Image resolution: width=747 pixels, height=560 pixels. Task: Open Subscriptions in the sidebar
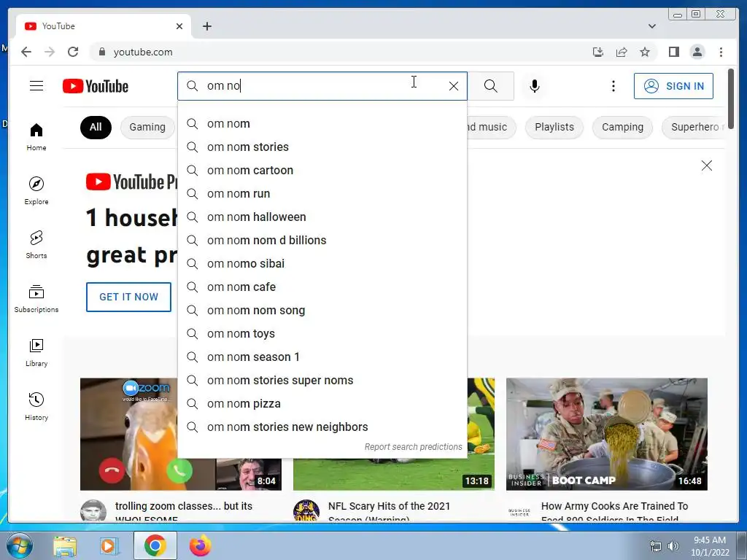click(x=36, y=298)
